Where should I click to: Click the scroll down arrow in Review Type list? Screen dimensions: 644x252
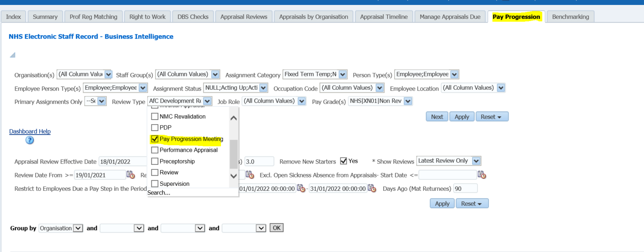[234, 176]
